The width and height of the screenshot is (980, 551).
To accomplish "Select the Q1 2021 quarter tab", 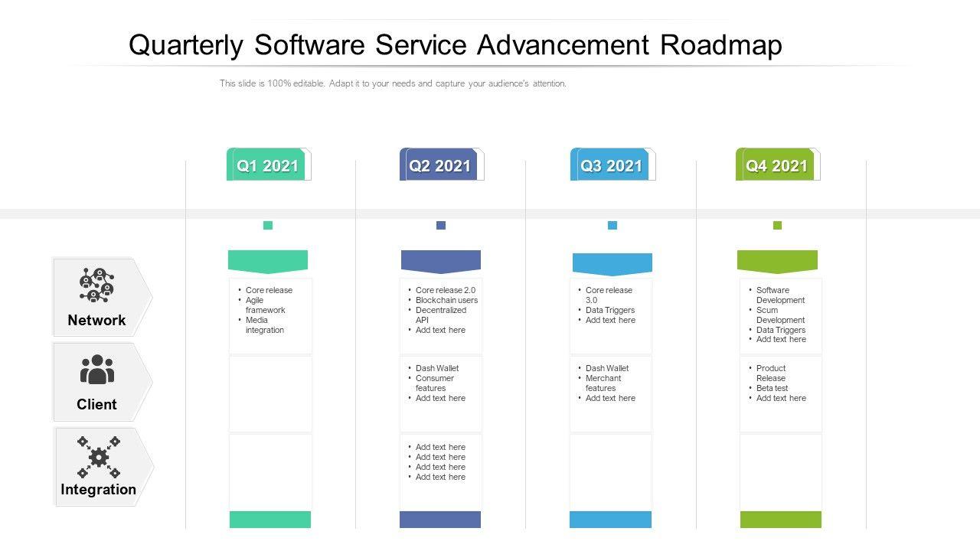I will (x=269, y=165).
